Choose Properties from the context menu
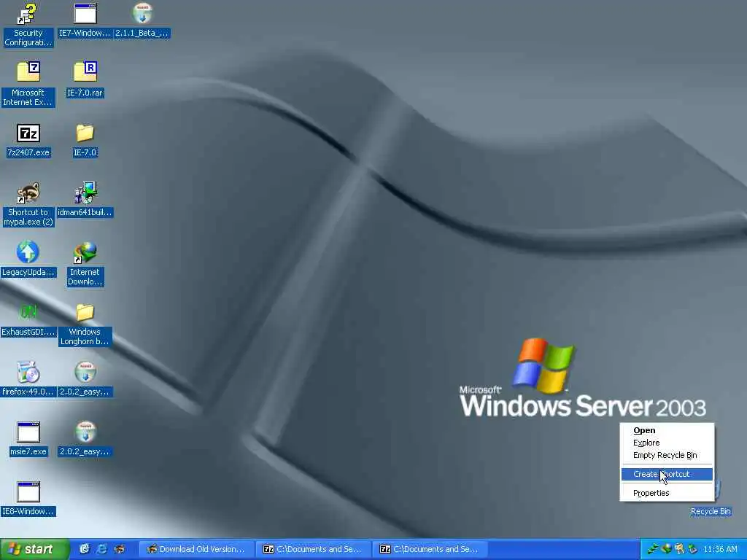747x560 pixels. coord(667,493)
